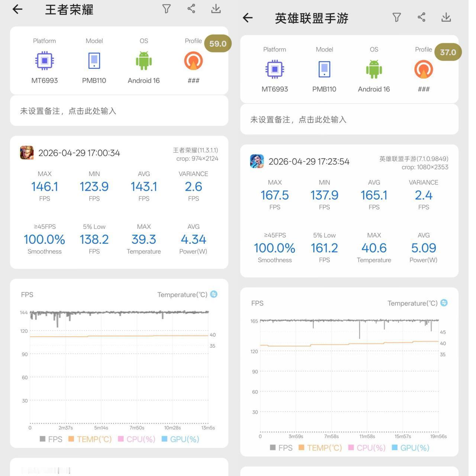Tap the 王者荣耀 game app icon
The image size is (476, 476).
tap(27, 153)
